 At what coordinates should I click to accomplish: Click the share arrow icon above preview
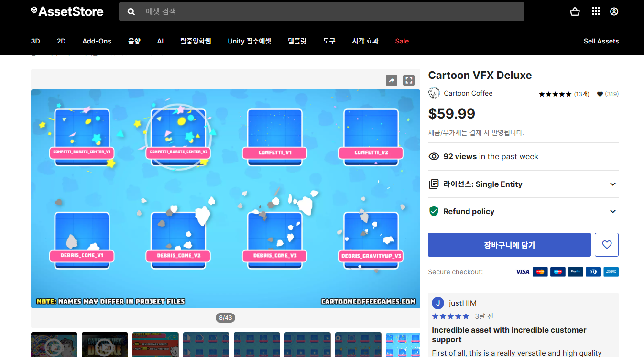tap(392, 80)
